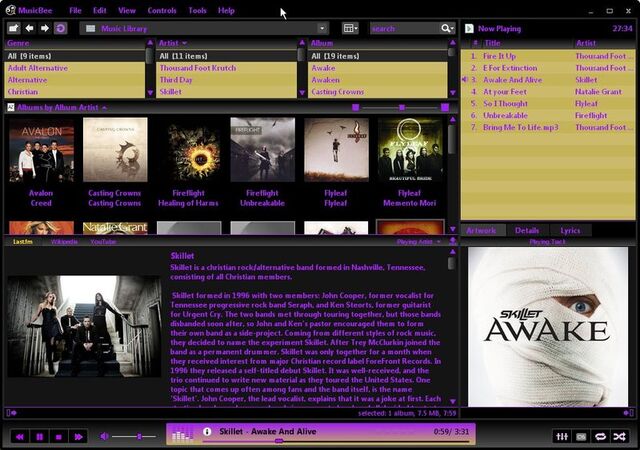Image resolution: width=640 pixels, height=450 pixels.
Task: Pause the playing track
Action: click(39, 437)
